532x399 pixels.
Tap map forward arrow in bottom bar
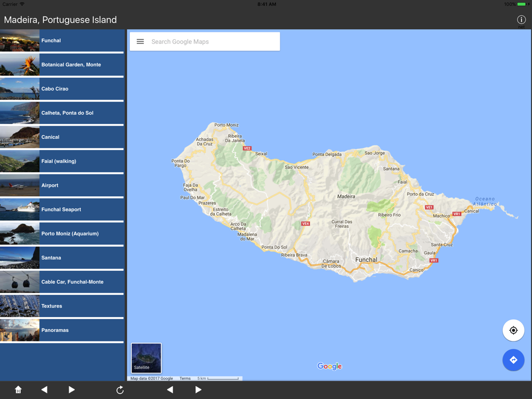[198, 390]
